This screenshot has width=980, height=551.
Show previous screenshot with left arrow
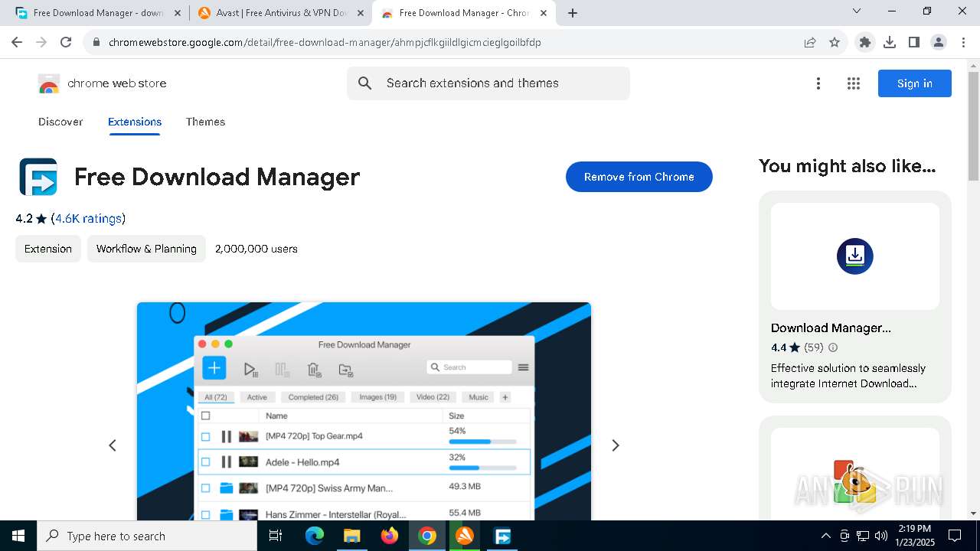pyautogui.click(x=113, y=445)
